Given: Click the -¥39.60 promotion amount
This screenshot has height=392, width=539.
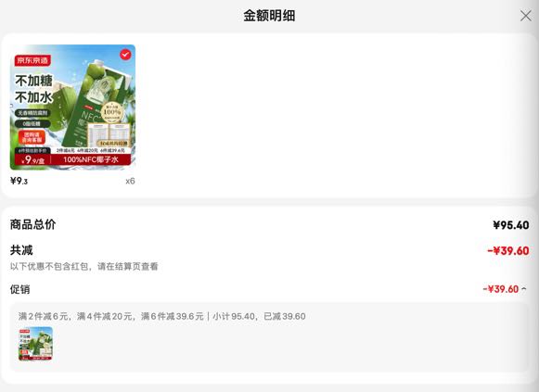Looking at the screenshot, I should tap(501, 289).
